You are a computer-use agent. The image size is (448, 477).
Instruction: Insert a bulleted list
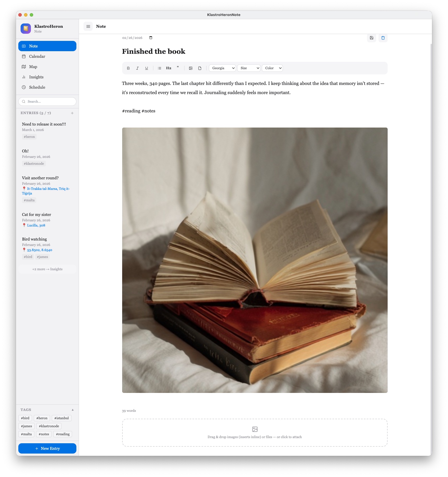click(x=159, y=68)
